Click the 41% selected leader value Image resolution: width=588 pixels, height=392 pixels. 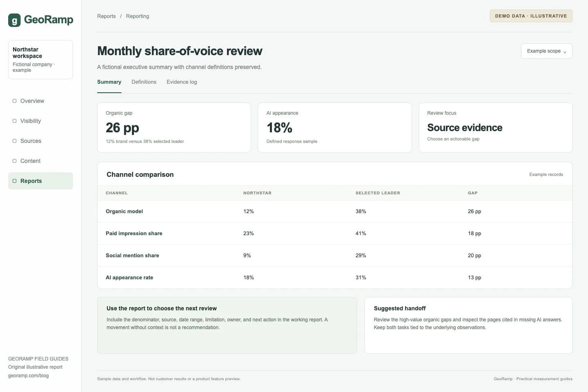pos(361,234)
